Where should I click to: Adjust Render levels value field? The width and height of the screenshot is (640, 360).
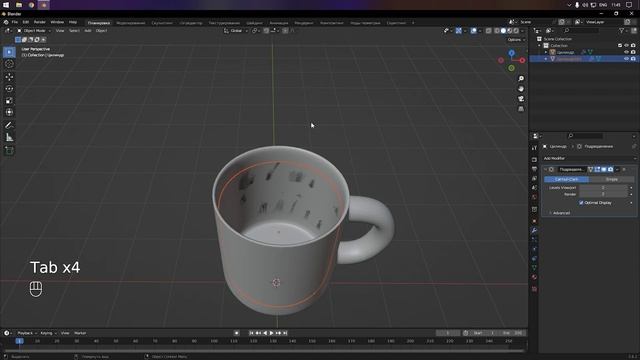tap(603, 194)
